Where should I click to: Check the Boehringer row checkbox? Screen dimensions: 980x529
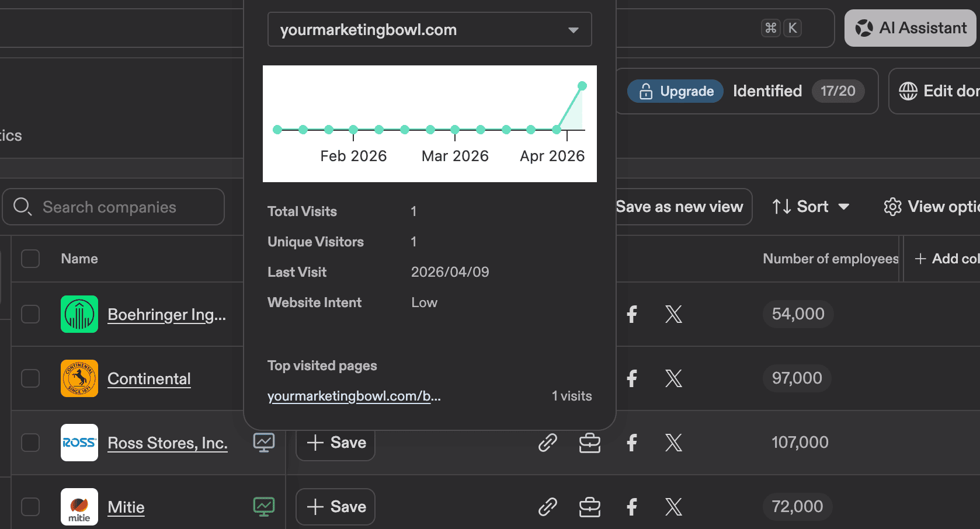pyautogui.click(x=30, y=314)
